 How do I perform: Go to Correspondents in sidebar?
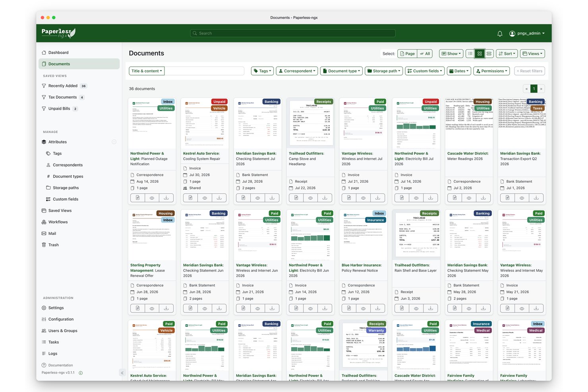pos(79,165)
